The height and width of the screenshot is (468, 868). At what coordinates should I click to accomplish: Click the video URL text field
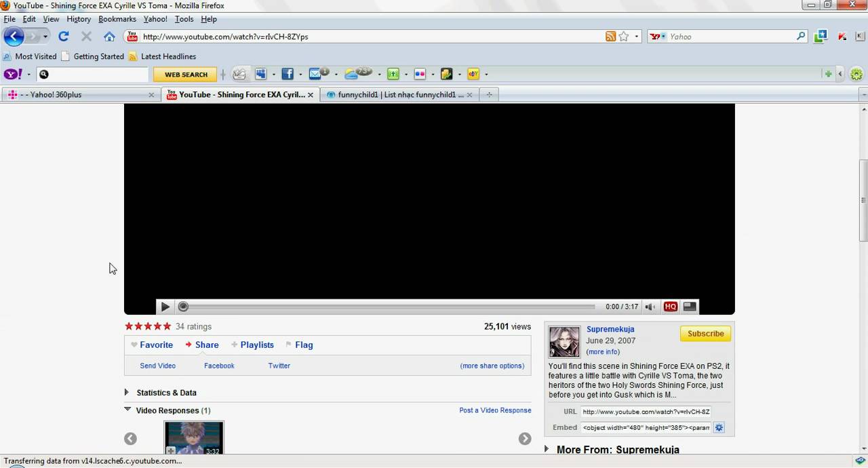click(x=646, y=412)
